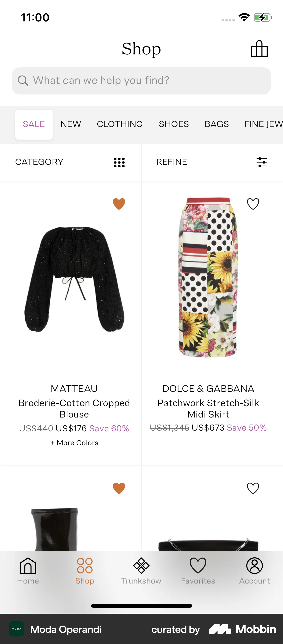This screenshot has width=283, height=644.
Task: Open the Account profile icon
Action: (255, 571)
